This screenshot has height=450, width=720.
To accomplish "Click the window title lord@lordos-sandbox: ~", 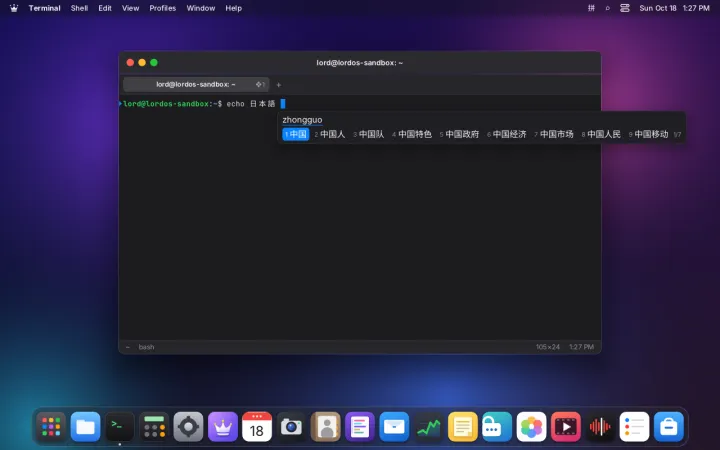I will click(360, 62).
